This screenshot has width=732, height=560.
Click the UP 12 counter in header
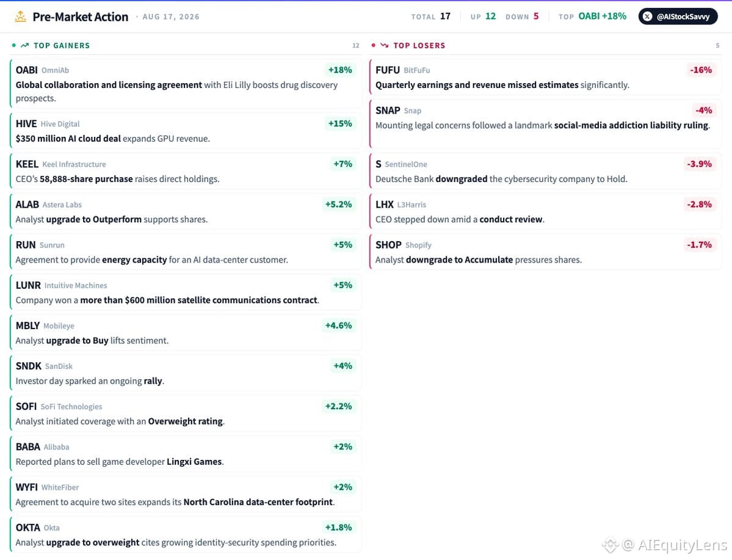coord(483,16)
